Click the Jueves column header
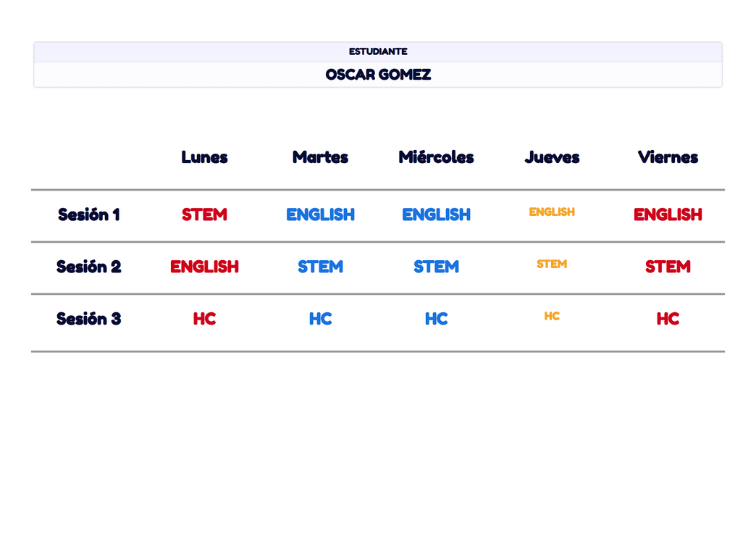Image resolution: width=756 pixels, height=534 pixels. tap(552, 157)
